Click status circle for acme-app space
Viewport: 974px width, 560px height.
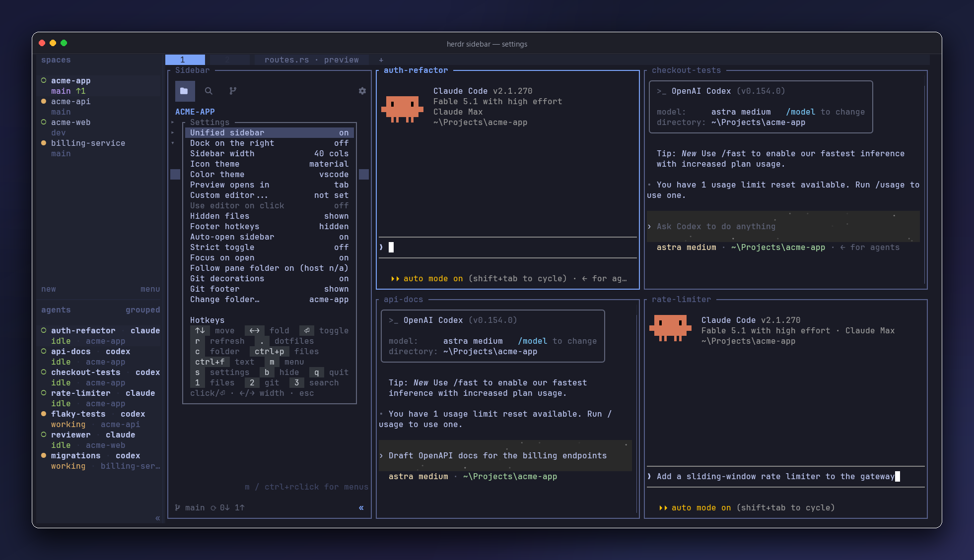click(44, 80)
